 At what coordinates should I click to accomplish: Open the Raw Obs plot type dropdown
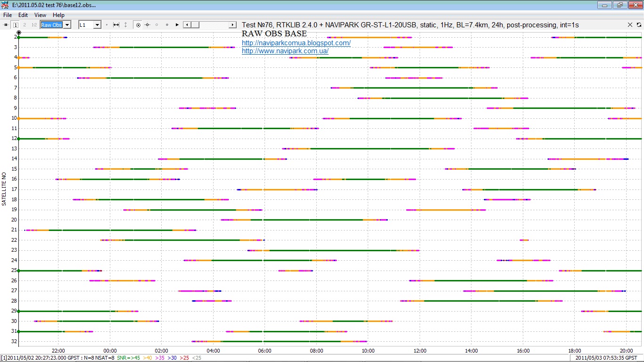point(56,25)
